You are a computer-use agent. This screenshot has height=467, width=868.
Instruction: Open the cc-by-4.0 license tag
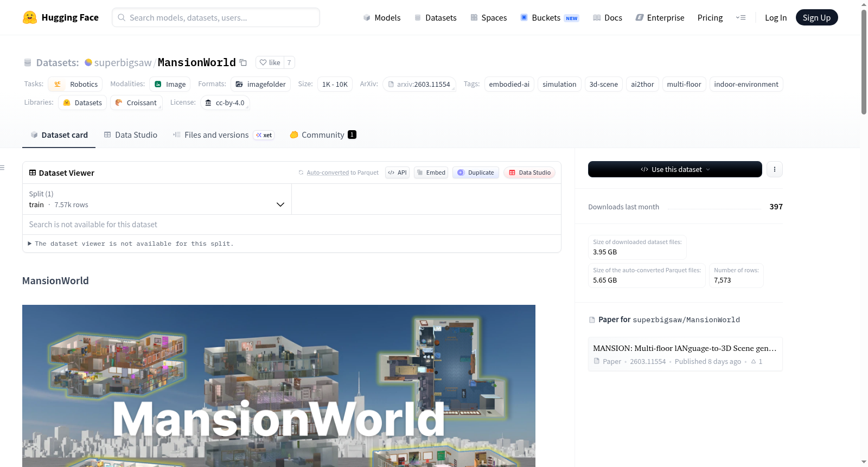225,103
